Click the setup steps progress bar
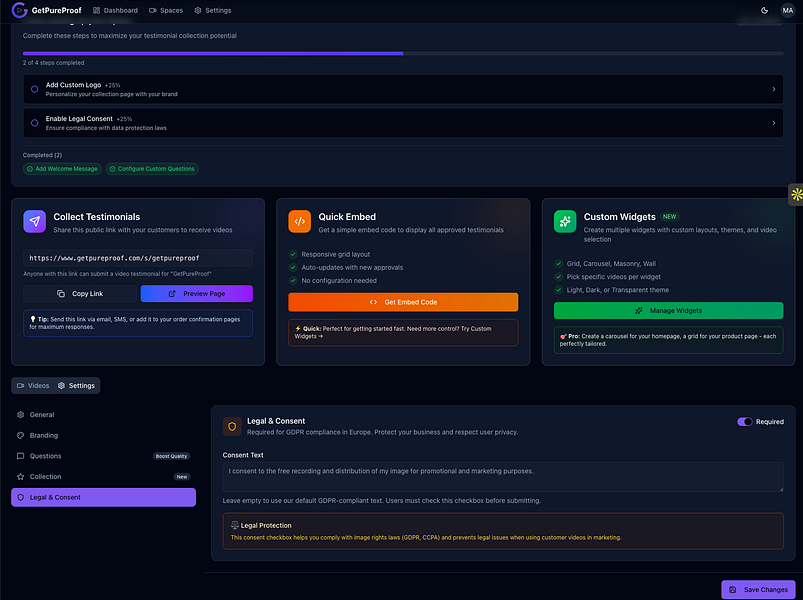 pos(403,53)
